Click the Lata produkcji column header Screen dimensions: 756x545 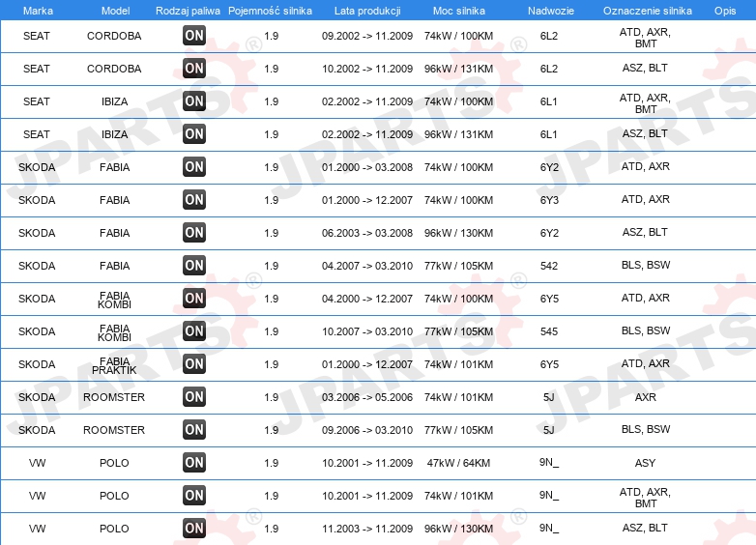[x=367, y=11]
